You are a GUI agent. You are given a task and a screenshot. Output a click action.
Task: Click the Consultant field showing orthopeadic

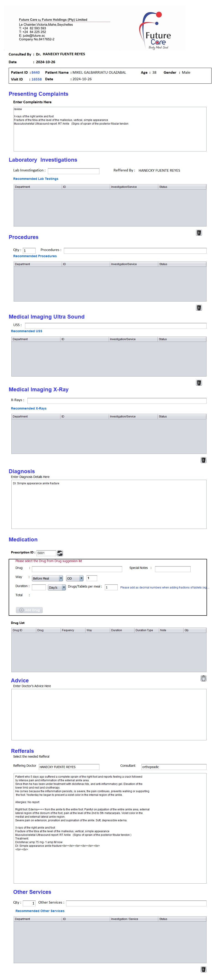[173, 767]
